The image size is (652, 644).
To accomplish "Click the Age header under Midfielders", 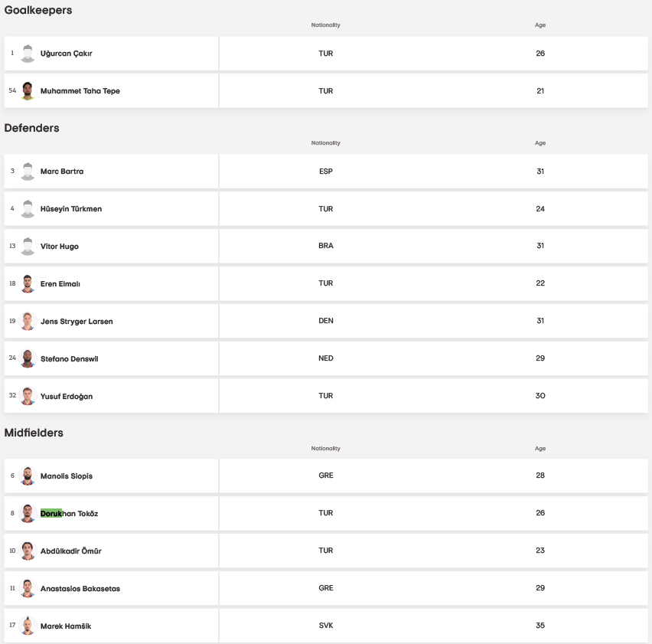I will click(x=540, y=449).
